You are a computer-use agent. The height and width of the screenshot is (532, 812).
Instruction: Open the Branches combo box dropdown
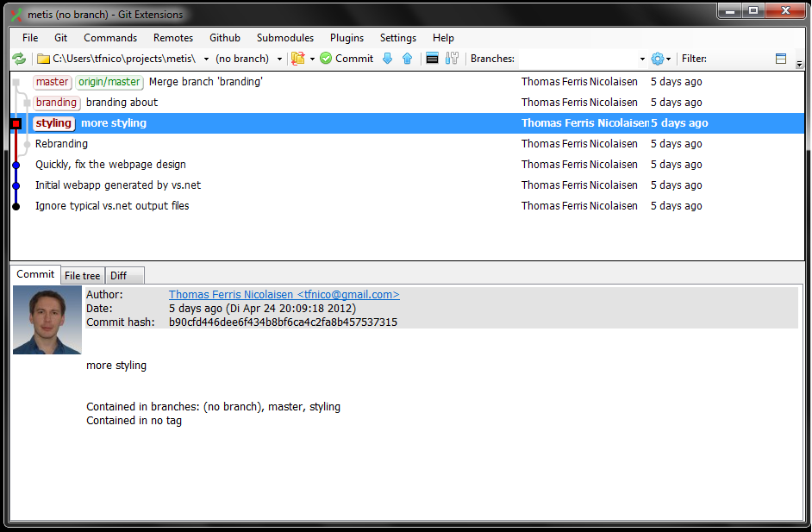coord(640,59)
